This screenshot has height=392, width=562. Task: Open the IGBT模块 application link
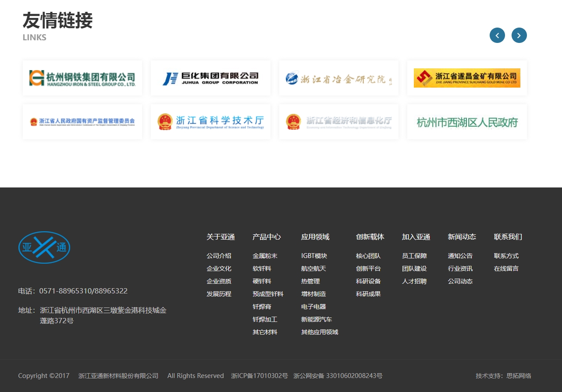[x=314, y=256]
